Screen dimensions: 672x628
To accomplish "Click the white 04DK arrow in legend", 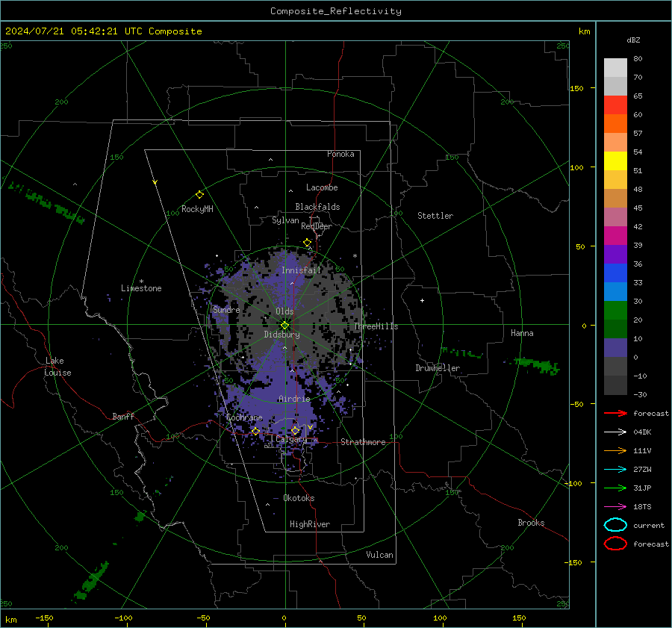I will point(615,432).
